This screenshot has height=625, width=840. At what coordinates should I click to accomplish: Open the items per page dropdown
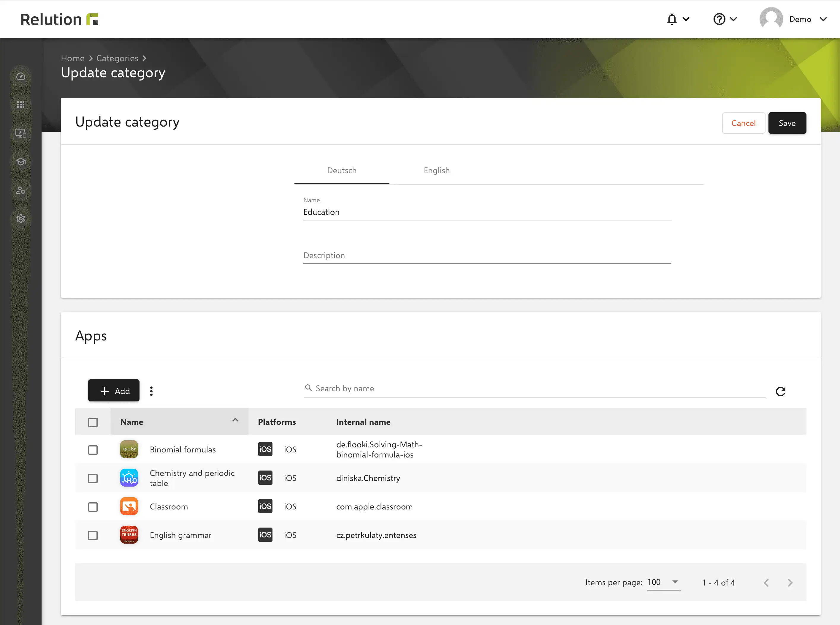(664, 582)
